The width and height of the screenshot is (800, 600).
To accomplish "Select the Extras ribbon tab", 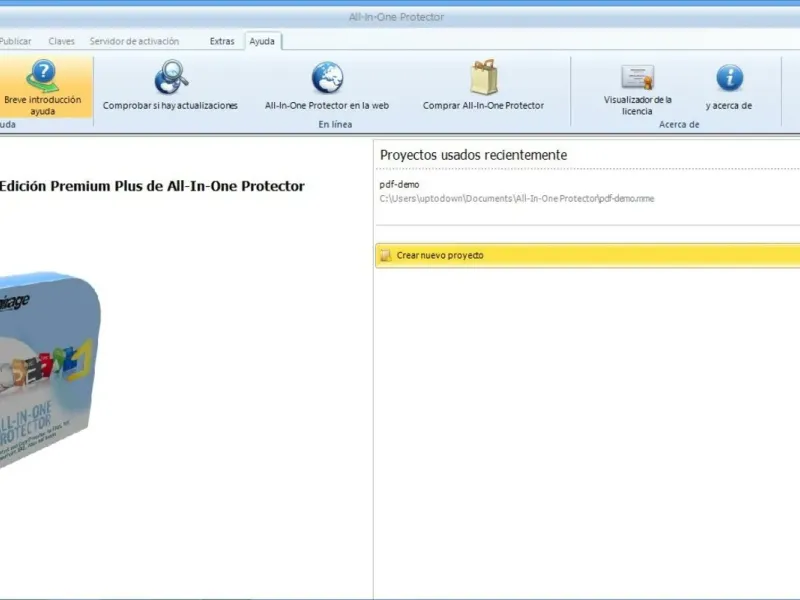I will 222,41.
